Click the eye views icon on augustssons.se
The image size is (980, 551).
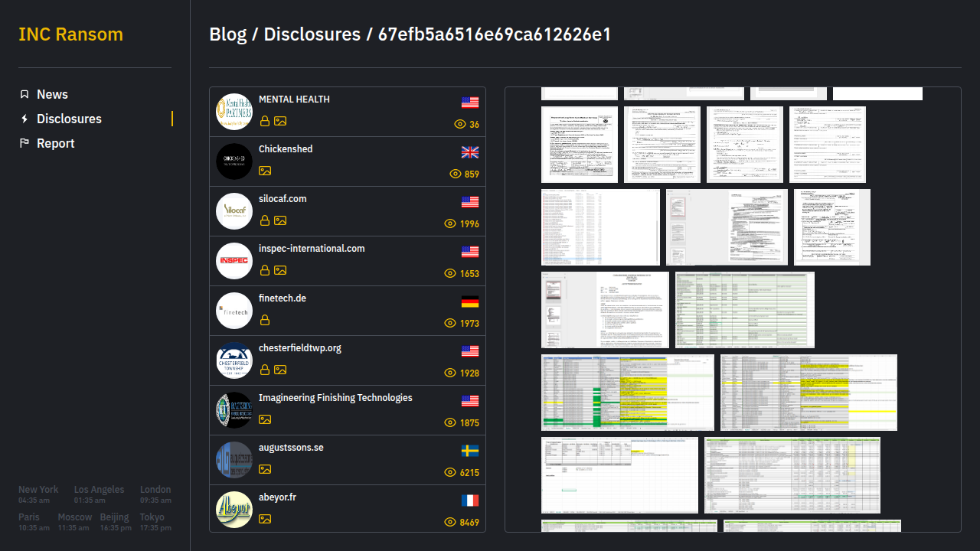tap(450, 472)
